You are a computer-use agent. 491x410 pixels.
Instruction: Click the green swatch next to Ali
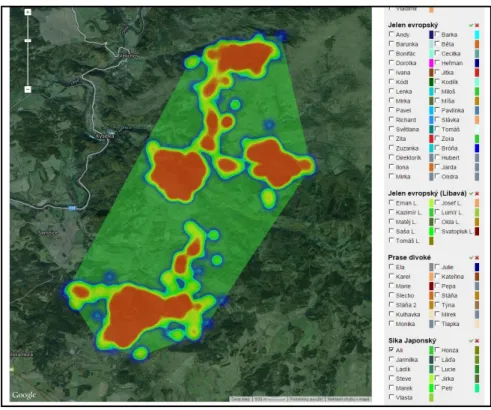click(x=431, y=350)
